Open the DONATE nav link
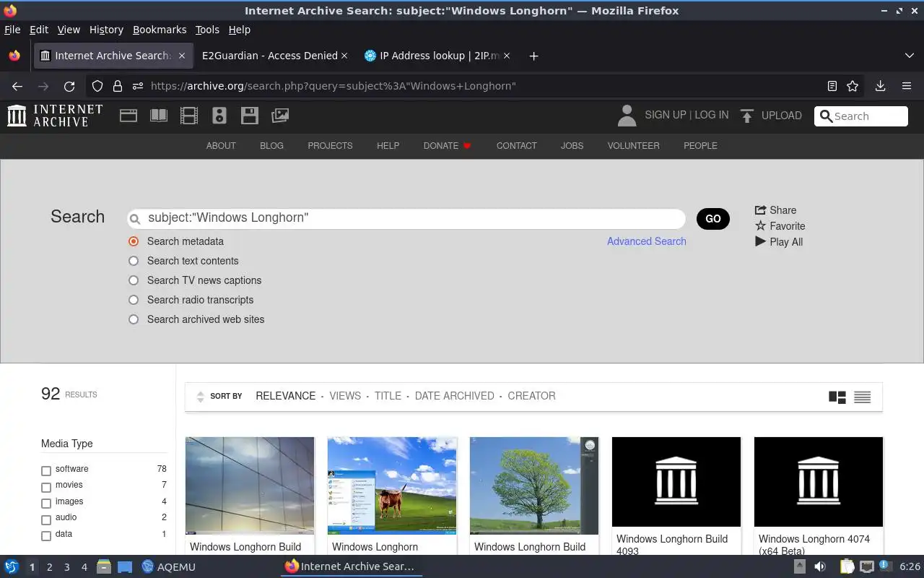 click(447, 146)
